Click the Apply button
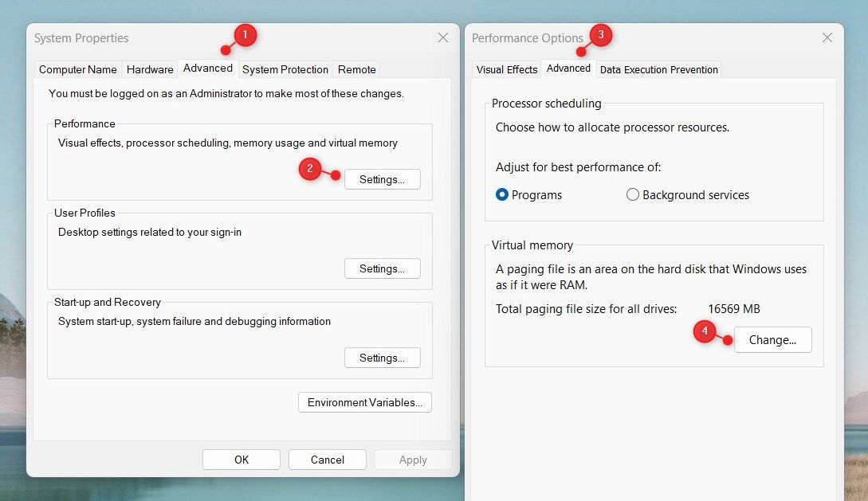Screen dimensions: 868x501 (413, 460)
